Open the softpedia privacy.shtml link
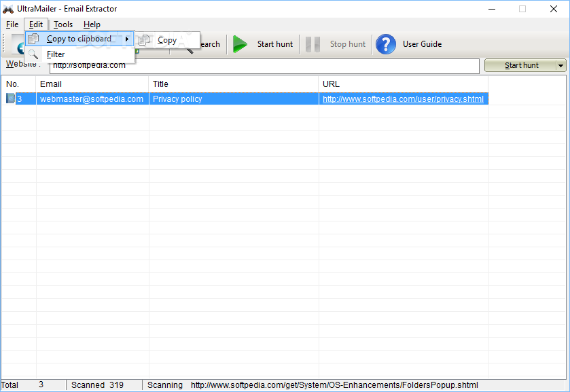The image size is (570, 392). pos(403,99)
